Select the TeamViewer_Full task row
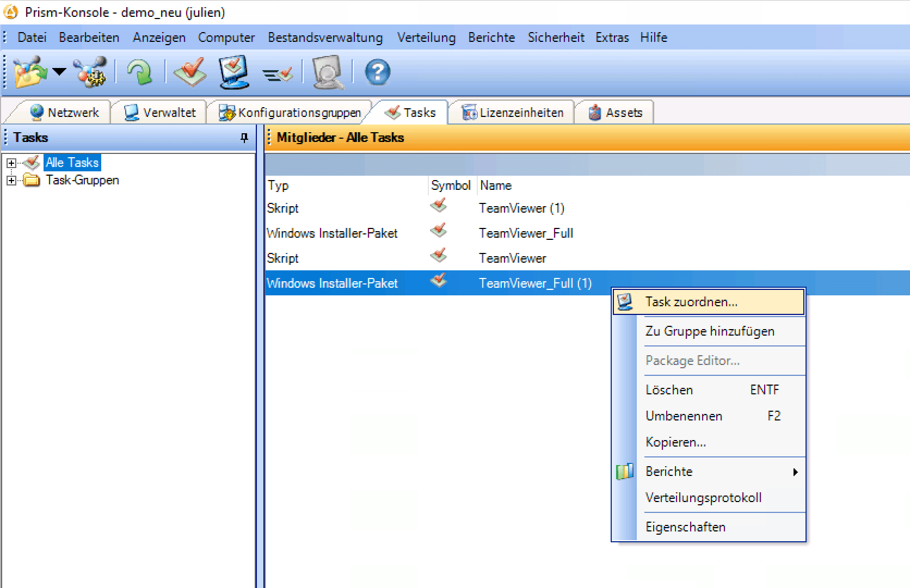This screenshot has width=910, height=588. [x=525, y=233]
